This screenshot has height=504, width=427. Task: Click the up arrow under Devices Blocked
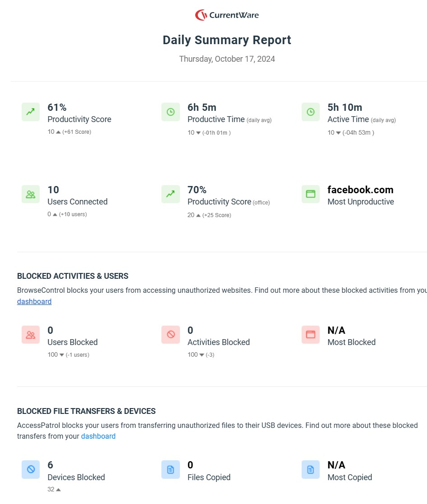pyautogui.click(x=58, y=490)
